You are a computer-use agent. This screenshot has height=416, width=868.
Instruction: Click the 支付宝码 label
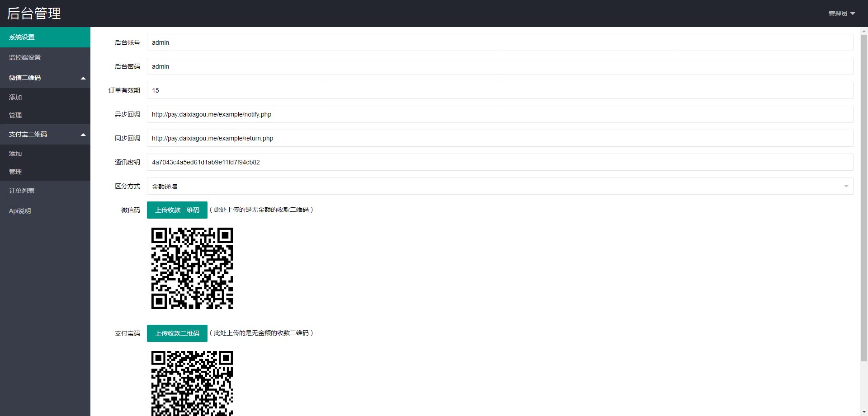pyautogui.click(x=127, y=333)
